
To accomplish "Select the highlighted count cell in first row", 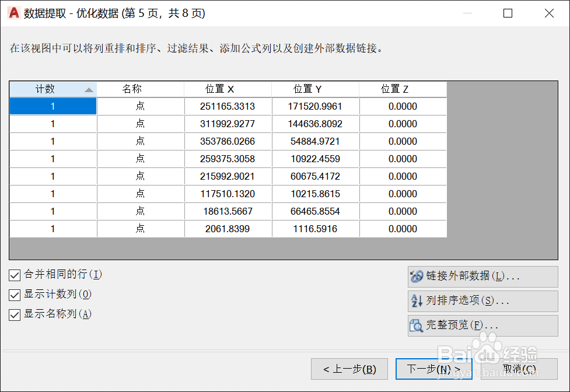I will click(53, 106).
